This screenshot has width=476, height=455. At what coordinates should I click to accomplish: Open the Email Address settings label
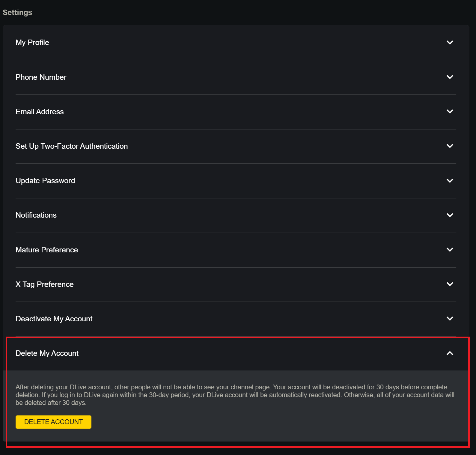[40, 112]
